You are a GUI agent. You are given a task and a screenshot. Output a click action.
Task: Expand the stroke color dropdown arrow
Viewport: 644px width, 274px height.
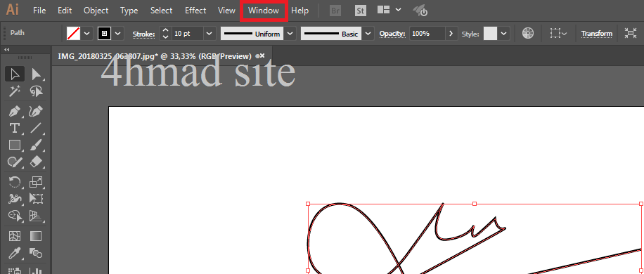118,34
